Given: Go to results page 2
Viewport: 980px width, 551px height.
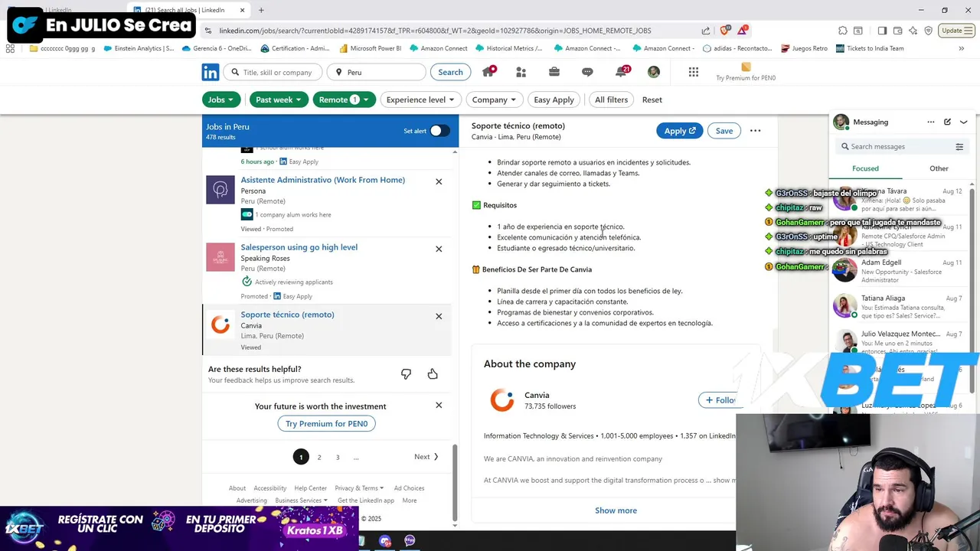Looking at the screenshot, I should (x=319, y=457).
